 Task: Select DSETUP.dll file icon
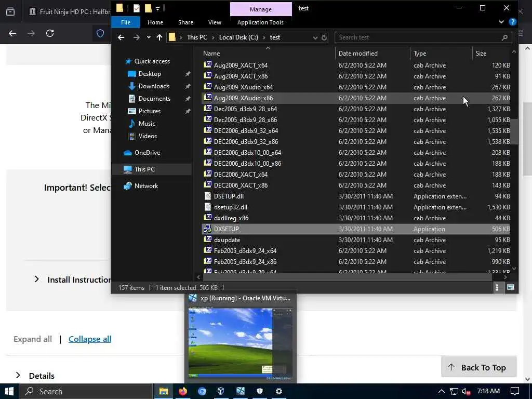207,196
